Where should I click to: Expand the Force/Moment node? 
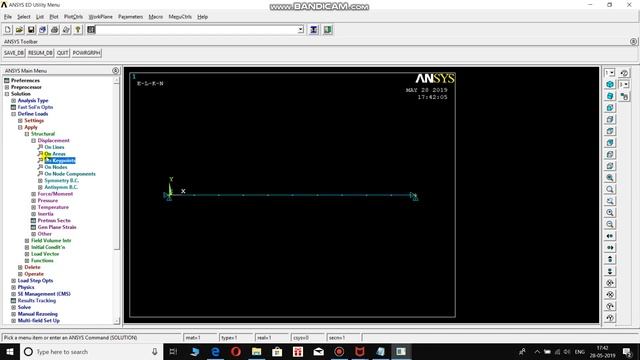pos(33,194)
